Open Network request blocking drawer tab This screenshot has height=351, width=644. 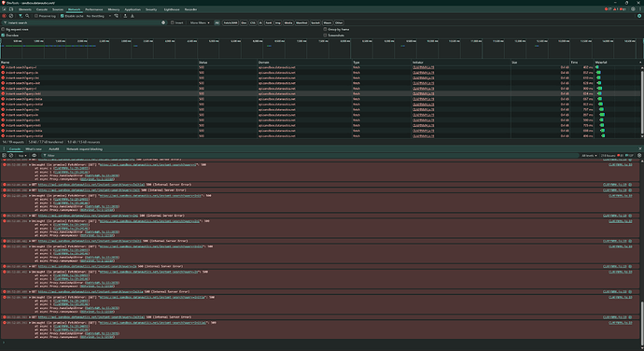(85, 148)
